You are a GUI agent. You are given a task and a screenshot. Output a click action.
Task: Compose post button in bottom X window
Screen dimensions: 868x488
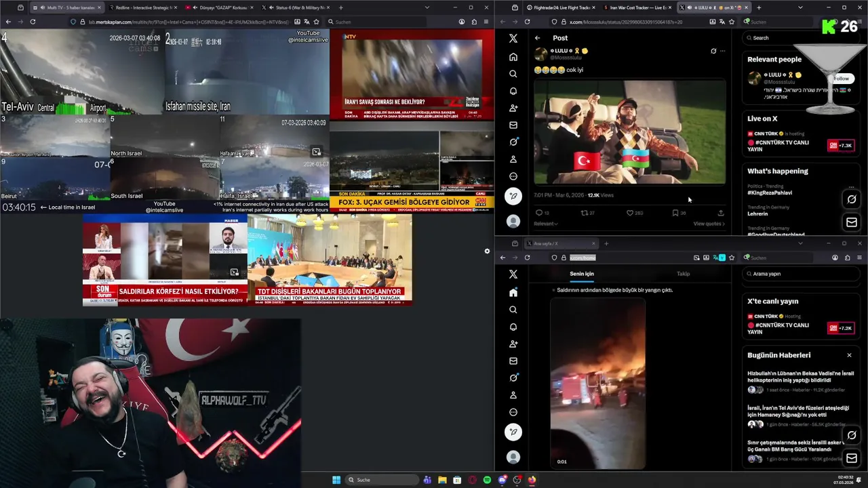pos(513,432)
